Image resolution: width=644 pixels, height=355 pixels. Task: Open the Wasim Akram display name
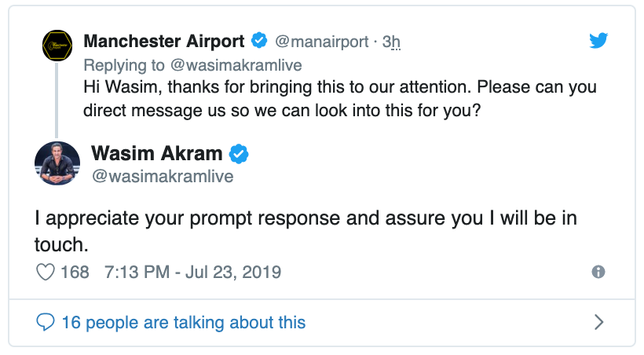[157, 153]
